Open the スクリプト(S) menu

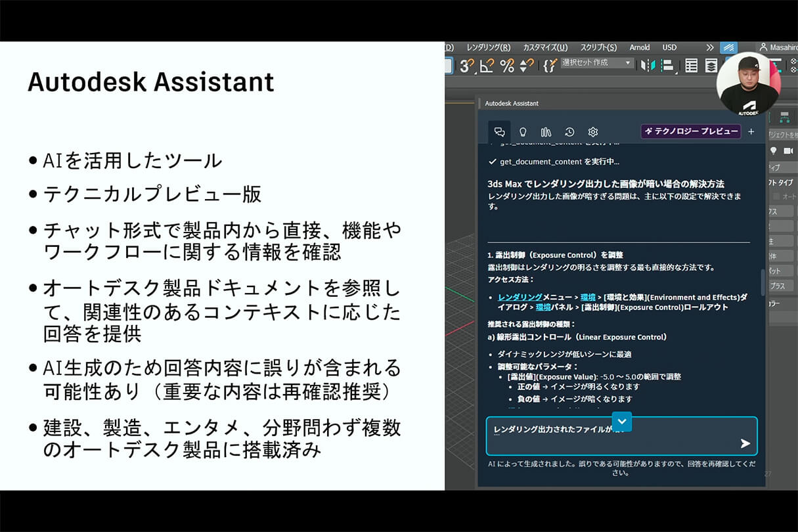tap(598, 47)
